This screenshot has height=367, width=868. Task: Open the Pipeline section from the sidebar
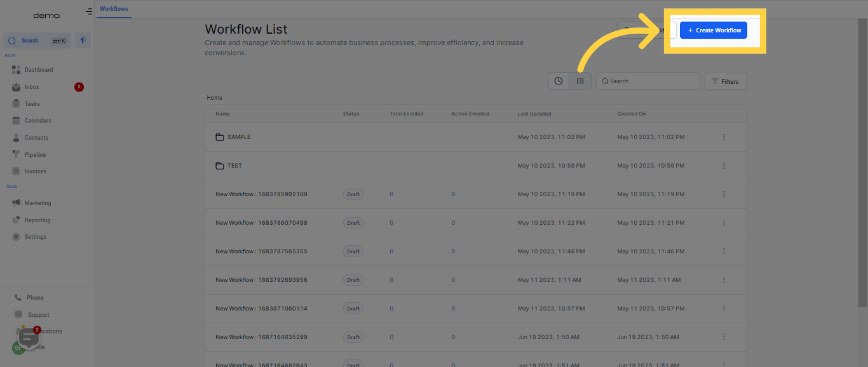(35, 154)
